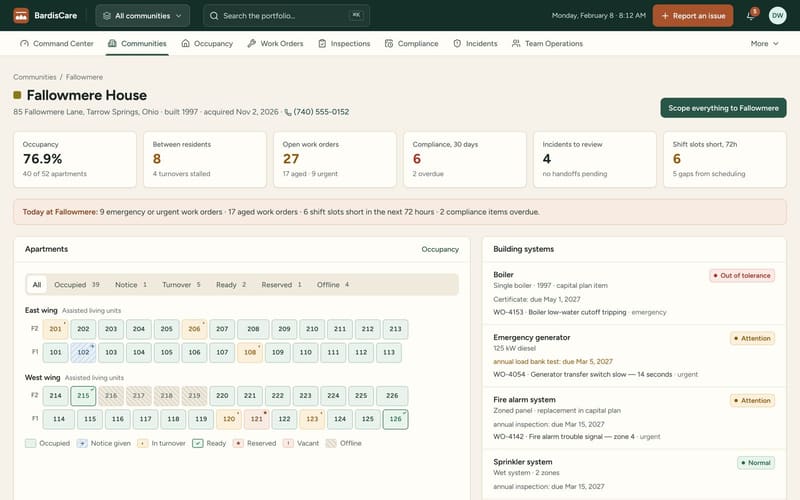Open the Between residents card
Screen dimensions: 800x500
point(205,159)
